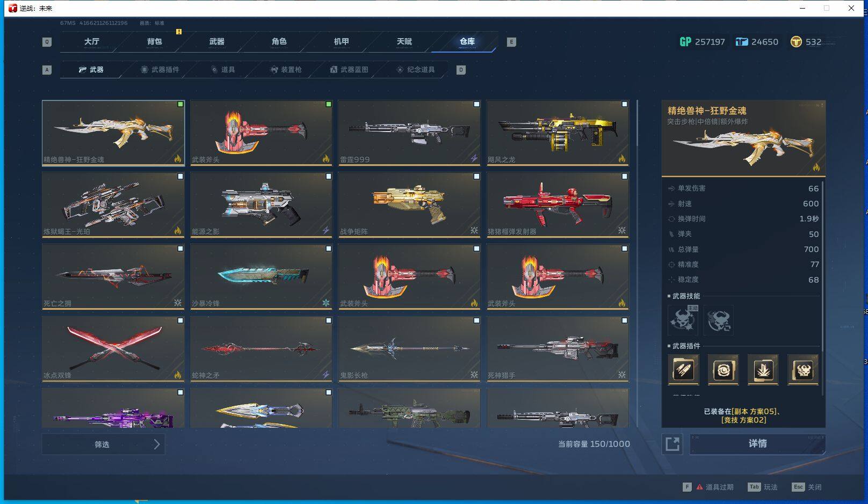Click the 当前容量 150/1000 text

[594, 444]
